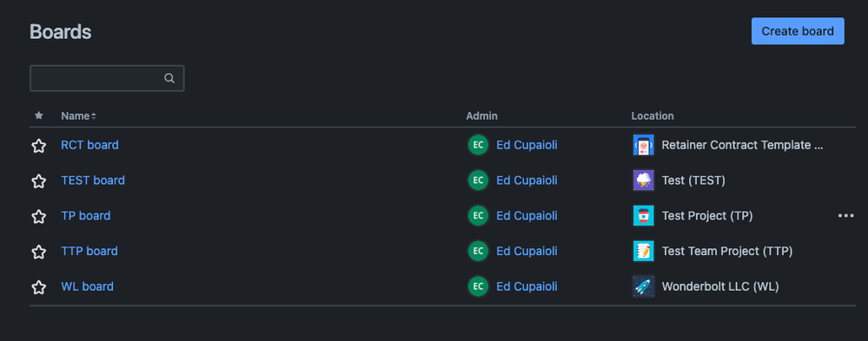Click the Wonderbolt LLC rocket icon

click(x=643, y=286)
